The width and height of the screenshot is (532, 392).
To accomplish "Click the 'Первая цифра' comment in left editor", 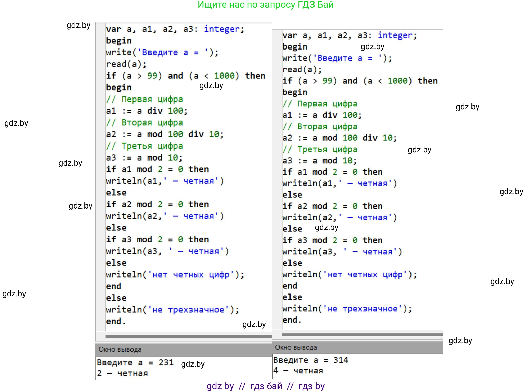I will [x=152, y=99].
